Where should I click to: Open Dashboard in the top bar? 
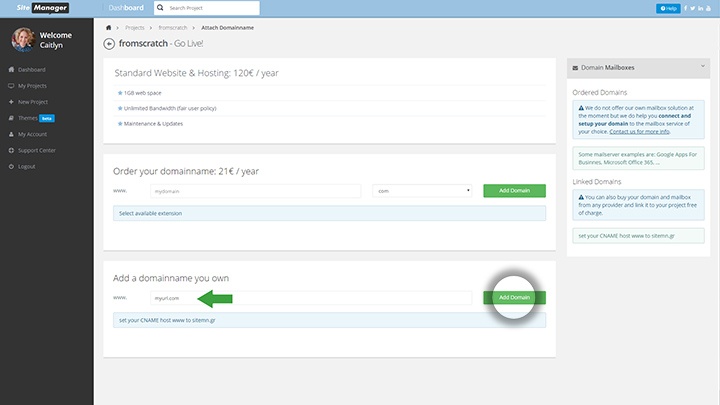[126, 8]
